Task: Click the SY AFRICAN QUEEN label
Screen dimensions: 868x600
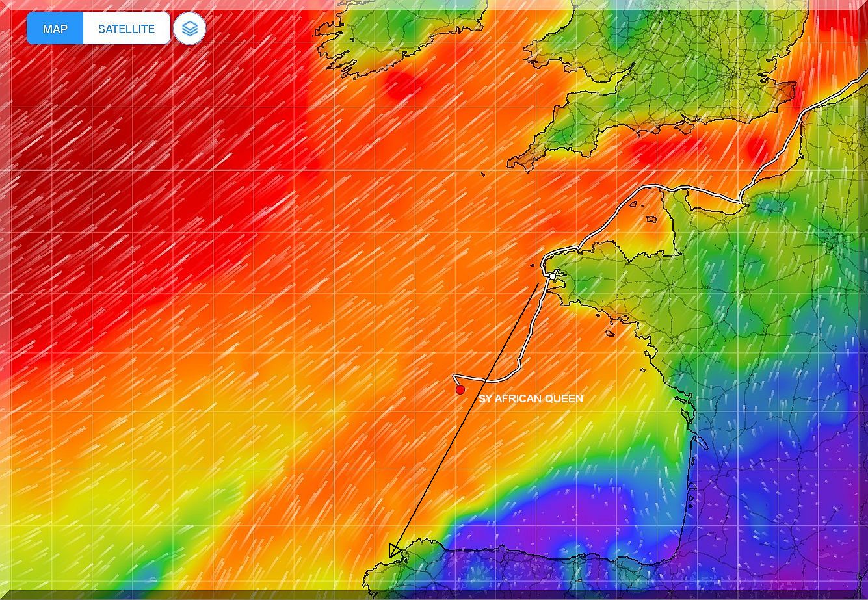Action: (x=531, y=398)
